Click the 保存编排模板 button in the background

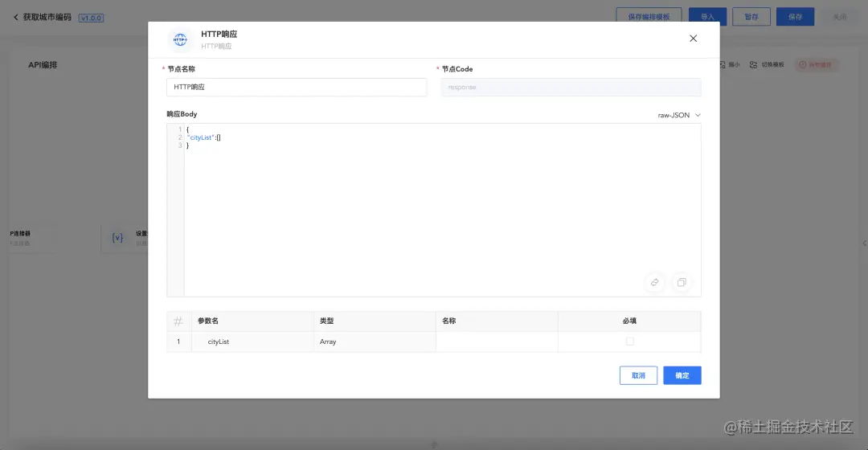tap(649, 17)
